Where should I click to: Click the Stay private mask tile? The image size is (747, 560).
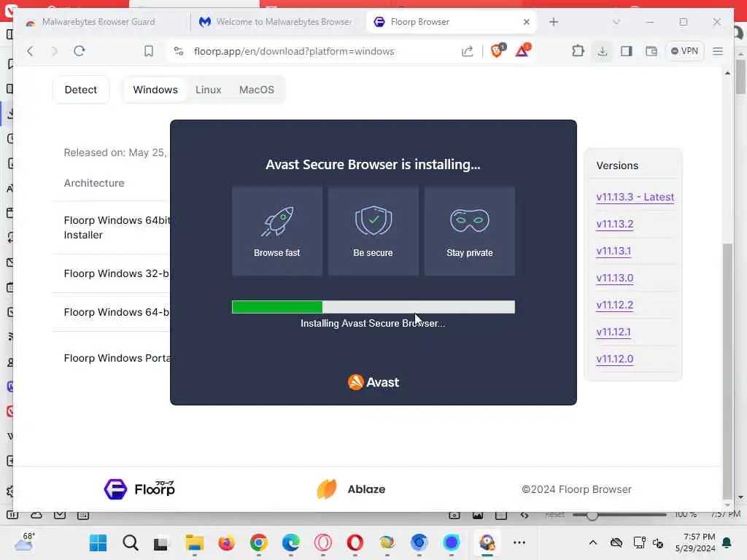[x=469, y=231]
